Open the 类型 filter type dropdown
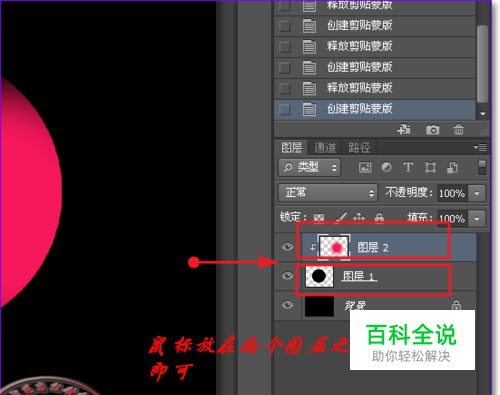This screenshot has height=395, width=500. point(309,167)
